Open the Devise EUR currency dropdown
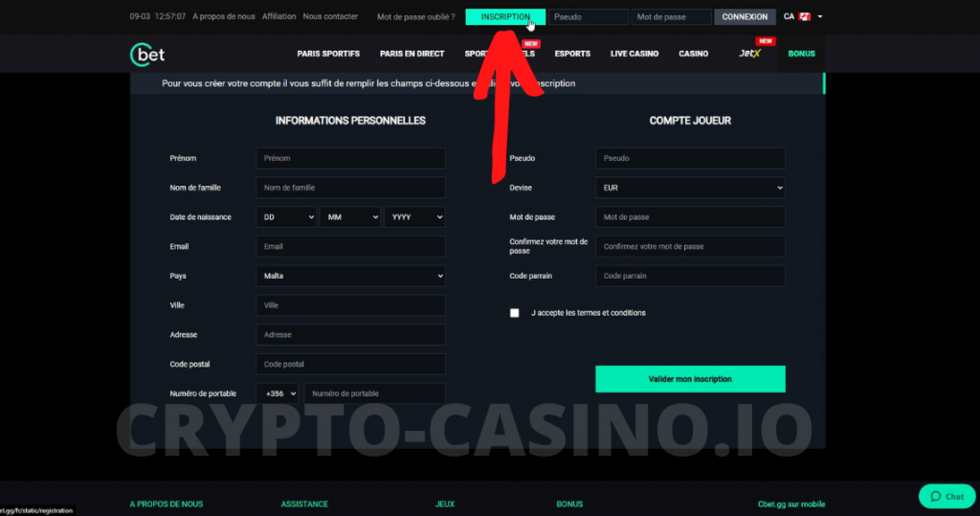 tap(690, 188)
